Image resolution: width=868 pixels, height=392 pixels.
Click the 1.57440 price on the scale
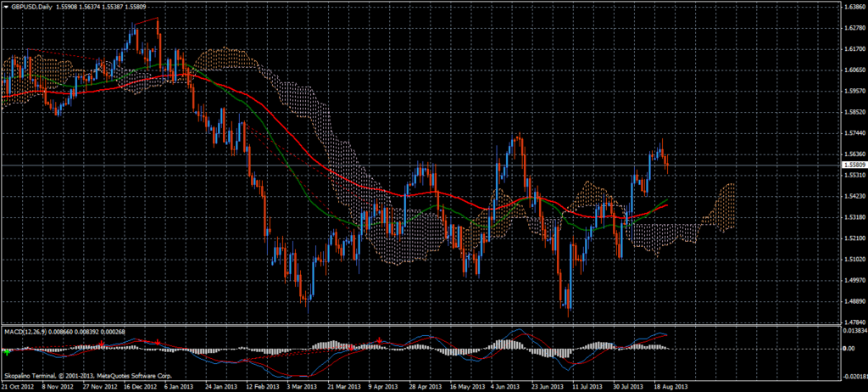click(x=852, y=133)
